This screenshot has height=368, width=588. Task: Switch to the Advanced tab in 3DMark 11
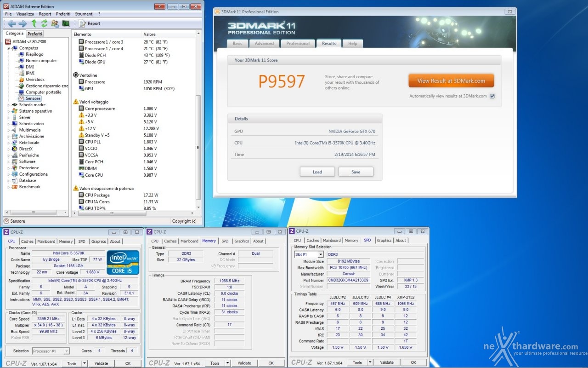pyautogui.click(x=264, y=43)
